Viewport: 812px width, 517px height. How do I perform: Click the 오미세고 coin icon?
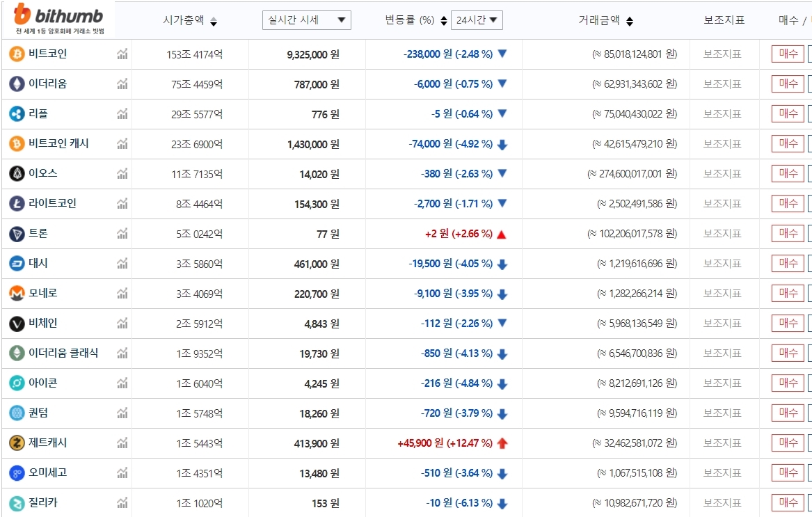(17, 473)
